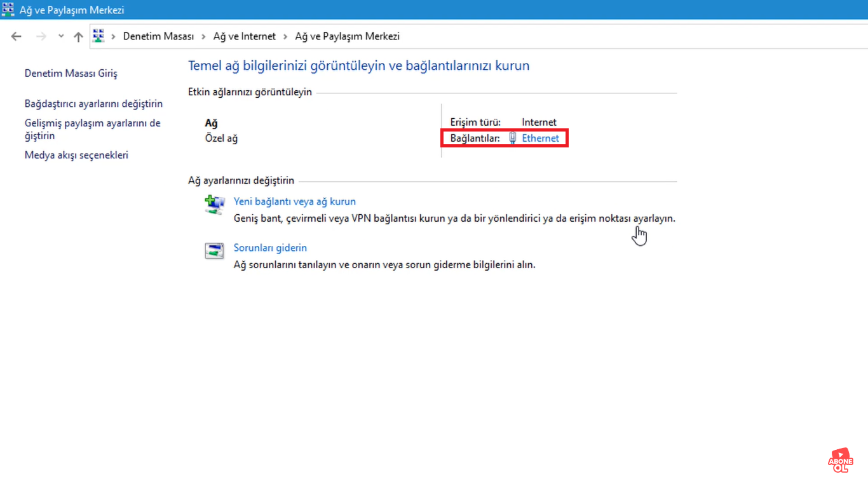Image resolution: width=868 pixels, height=488 pixels.
Task: Open Denetim Masası breadcrumb
Action: pos(158,36)
